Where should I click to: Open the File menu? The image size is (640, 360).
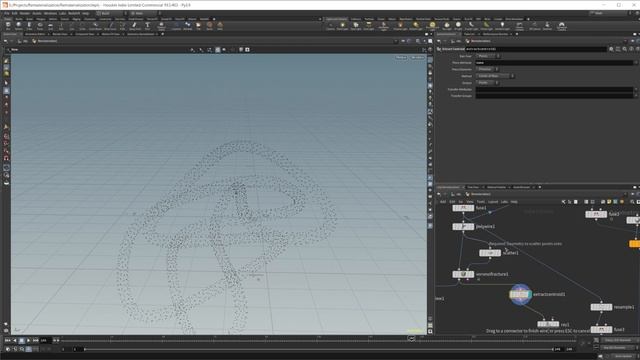coord(7,13)
